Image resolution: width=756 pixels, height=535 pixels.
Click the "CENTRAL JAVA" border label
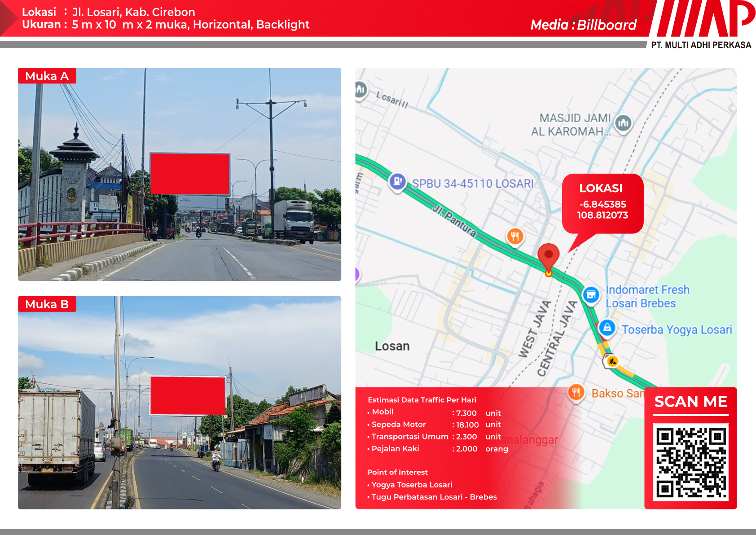557,338
